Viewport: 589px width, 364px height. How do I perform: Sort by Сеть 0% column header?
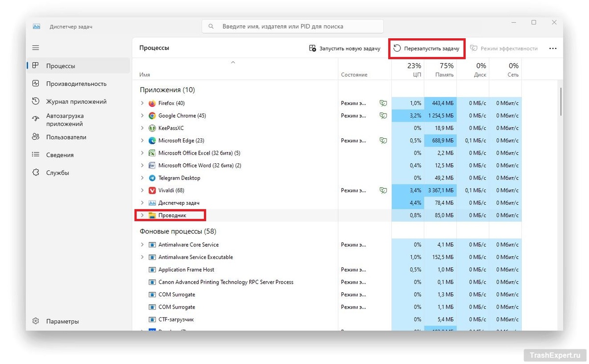coord(505,70)
